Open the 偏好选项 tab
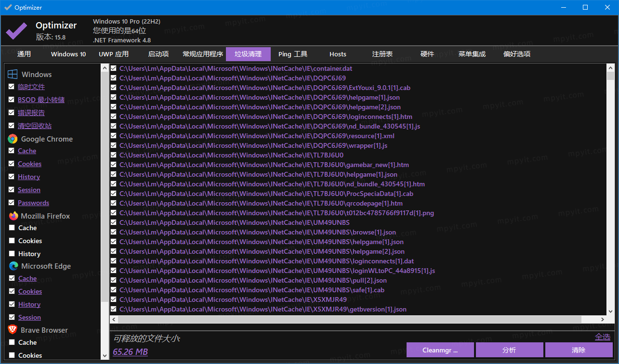The width and height of the screenshot is (619, 364). click(517, 54)
